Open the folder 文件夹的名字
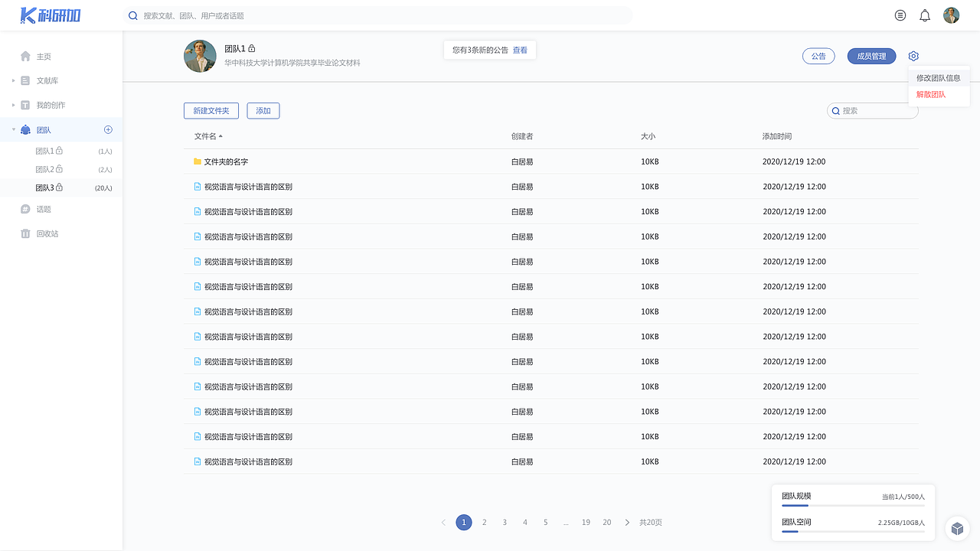Image resolution: width=980 pixels, height=551 pixels. (226, 162)
